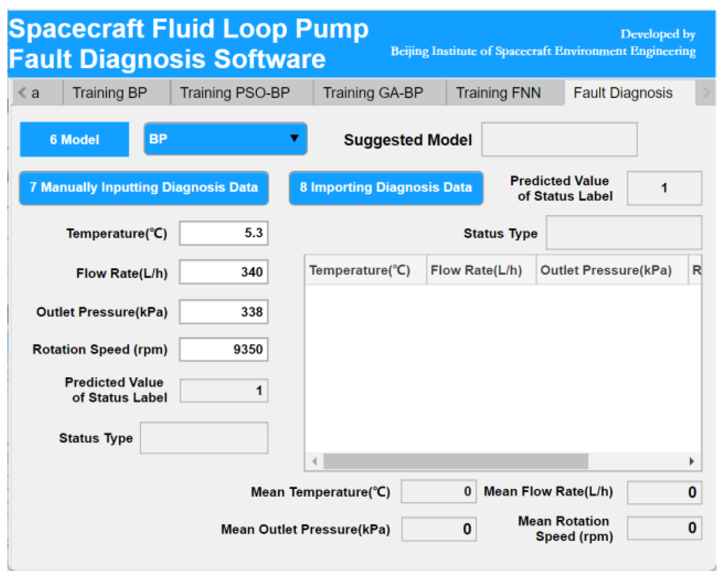The width and height of the screenshot is (728, 582).
Task: Click the Flow Rate(L/h) column header
Action: tap(476, 270)
